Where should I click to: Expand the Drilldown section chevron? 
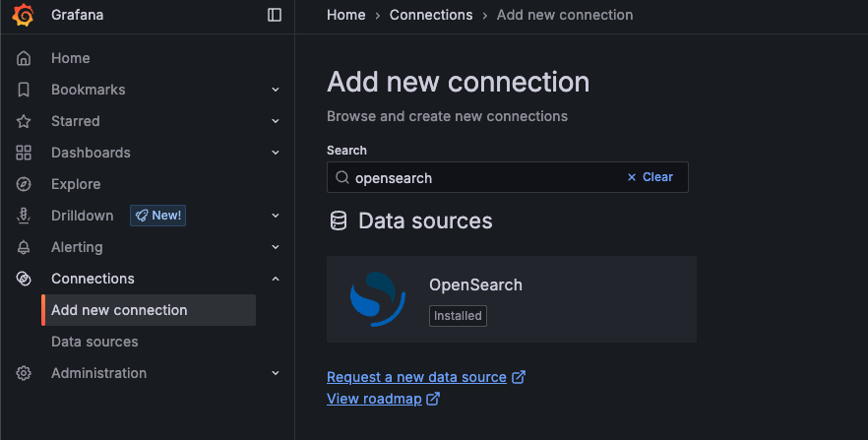276,216
